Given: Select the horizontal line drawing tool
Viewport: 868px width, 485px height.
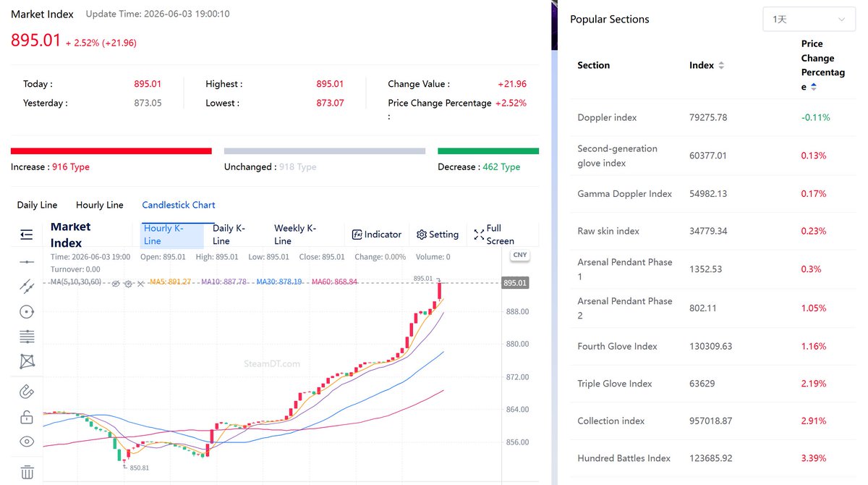Looking at the screenshot, I should [x=27, y=261].
